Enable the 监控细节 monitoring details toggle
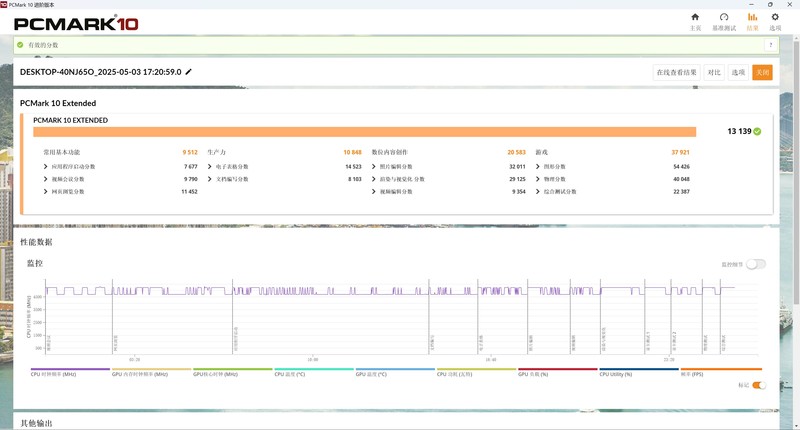Screen dimensions: 800x430 pyautogui.click(x=756, y=264)
